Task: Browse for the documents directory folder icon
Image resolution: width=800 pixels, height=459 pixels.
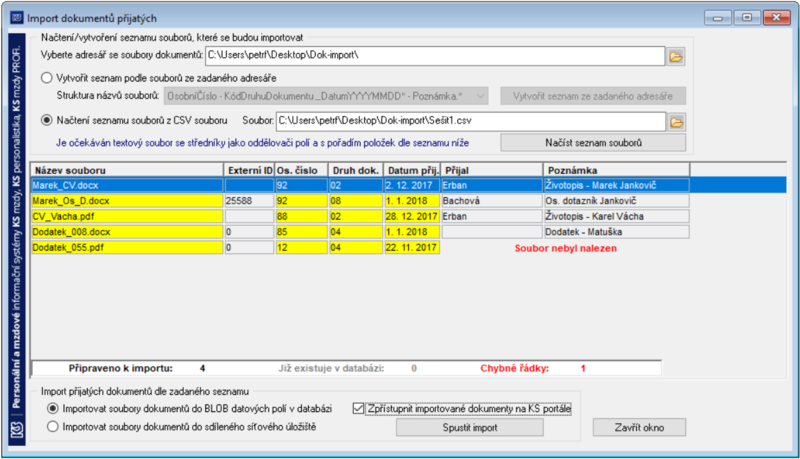Action: [676, 57]
